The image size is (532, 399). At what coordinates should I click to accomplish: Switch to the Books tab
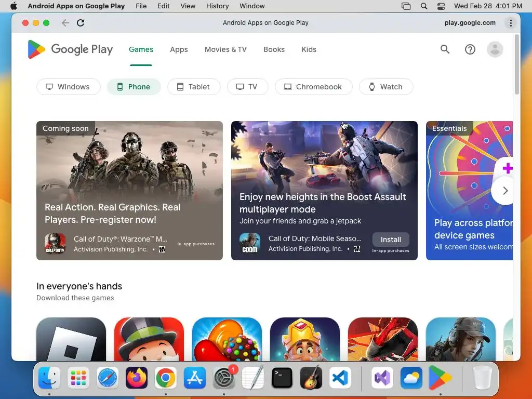274,49
